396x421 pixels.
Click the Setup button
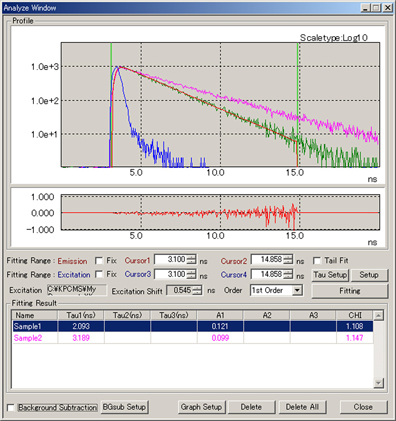(x=369, y=275)
